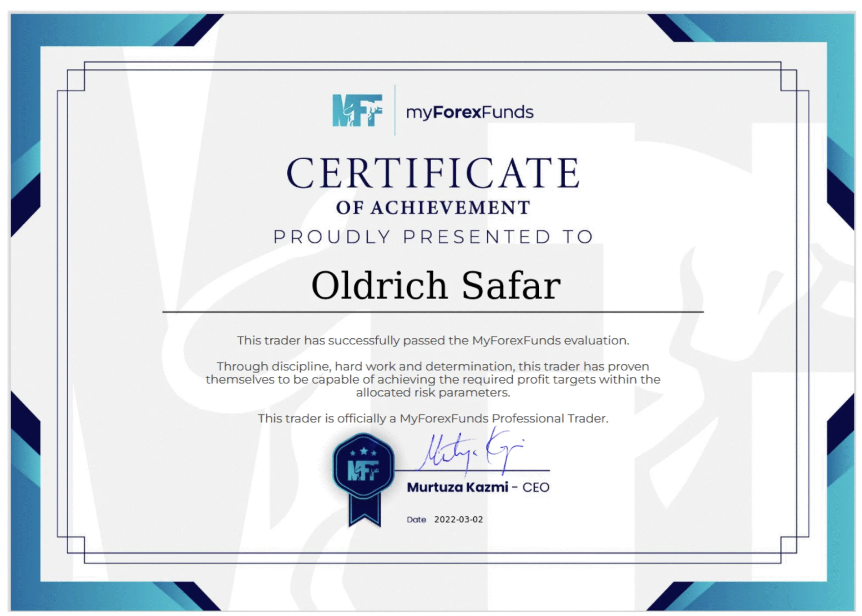Screen dimensions: 862x616
Task: Click the line 'allocated risk parameters.'
Action: (433, 393)
